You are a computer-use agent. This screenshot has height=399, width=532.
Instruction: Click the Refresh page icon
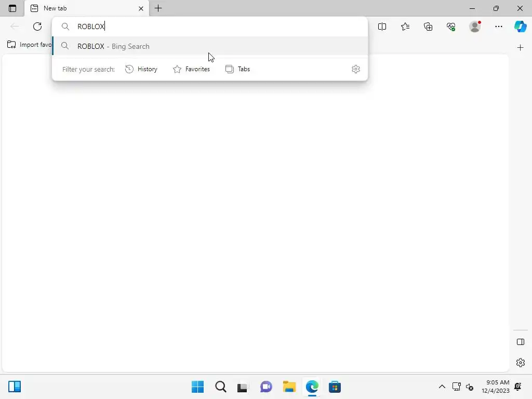coord(37,26)
